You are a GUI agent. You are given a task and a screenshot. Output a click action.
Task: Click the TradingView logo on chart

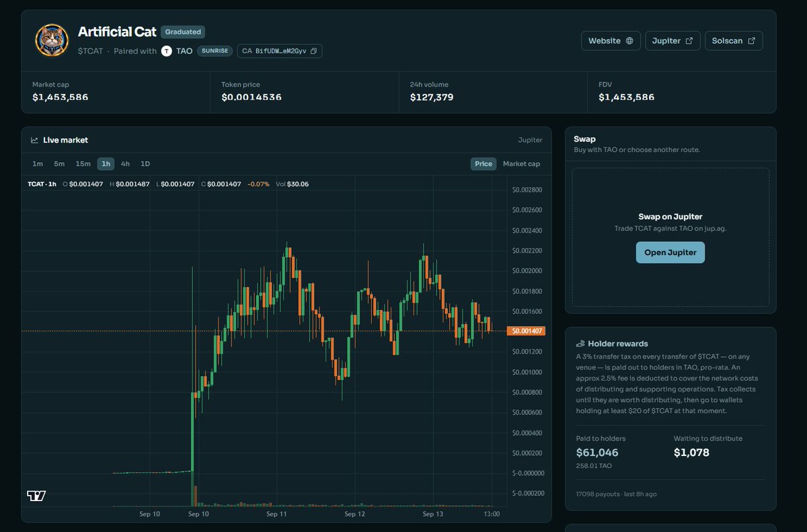point(36,496)
